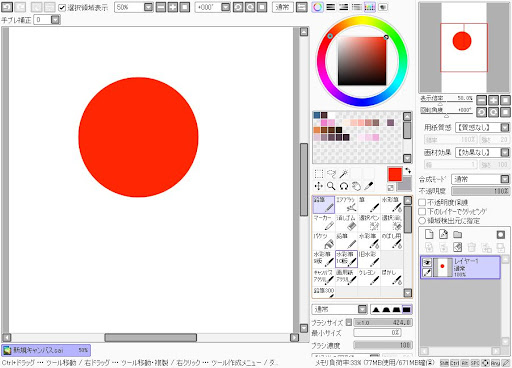Open the 50% zoom dropdown
The image size is (512, 368).
point(149,7)
